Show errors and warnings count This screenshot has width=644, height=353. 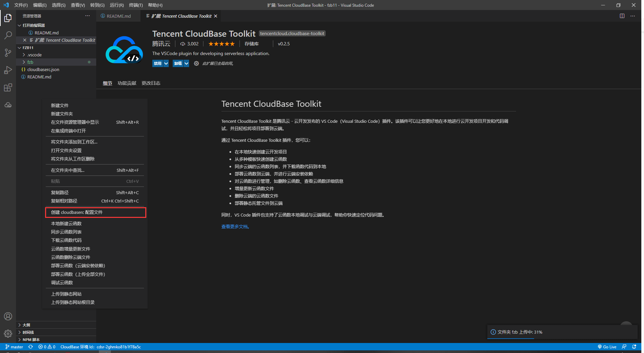47,347
